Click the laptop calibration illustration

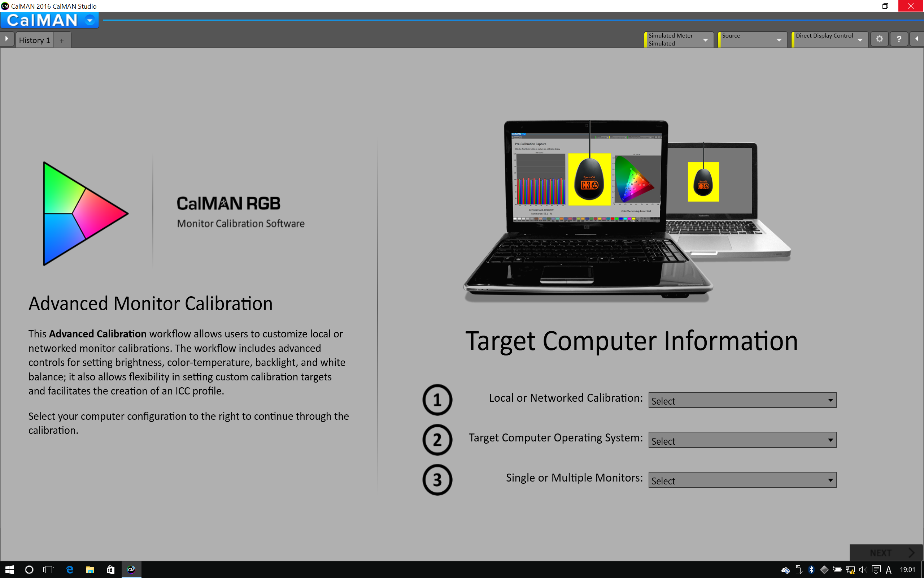[x=627, y=211]
